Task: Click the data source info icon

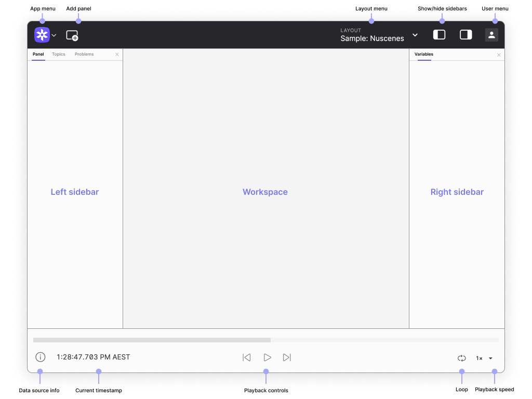Action: (x=41, y=357)
